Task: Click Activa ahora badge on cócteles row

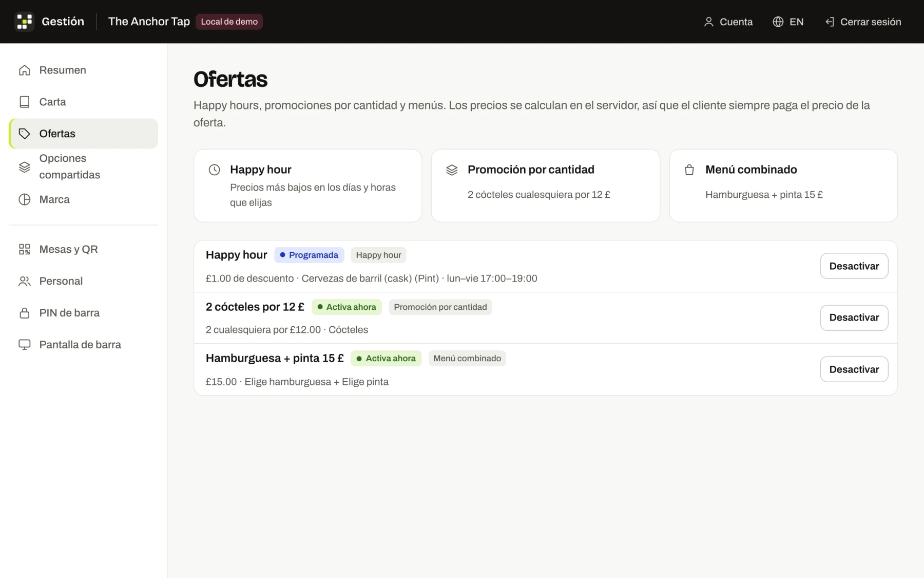Action: point(346,307)
